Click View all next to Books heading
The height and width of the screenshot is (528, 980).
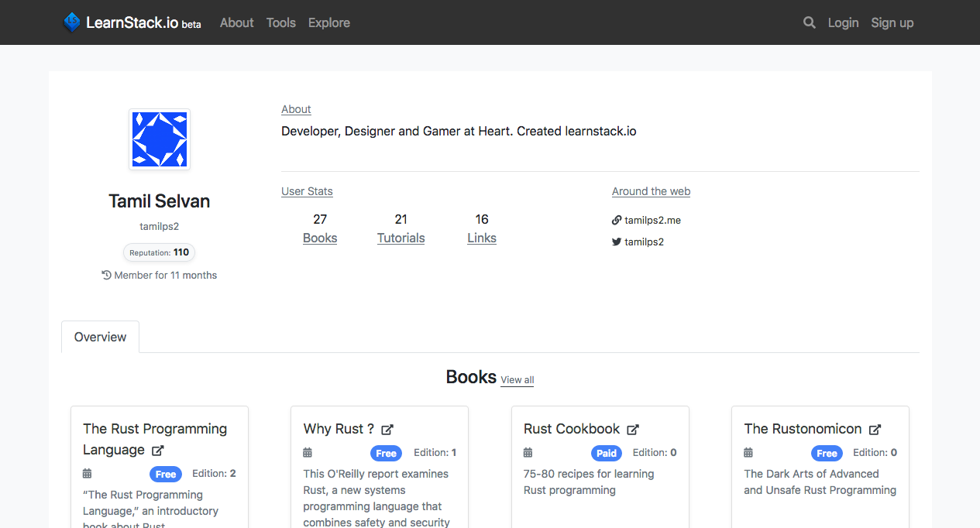(x=517, y=380)
